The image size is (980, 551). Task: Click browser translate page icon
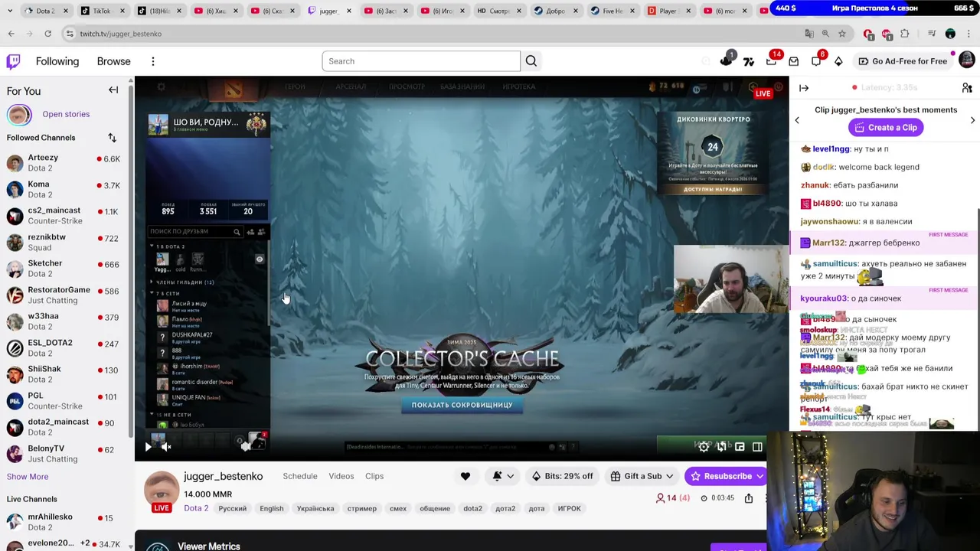809,34
